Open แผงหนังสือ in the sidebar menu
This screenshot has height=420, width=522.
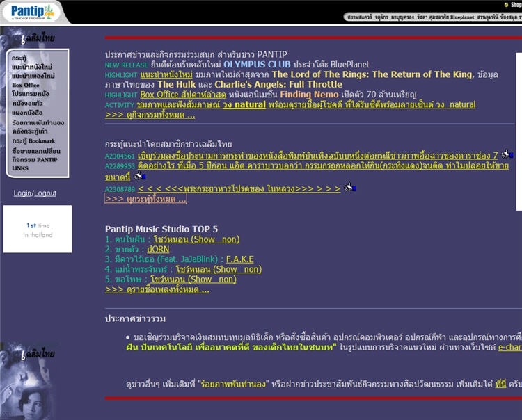coord(27,113)
